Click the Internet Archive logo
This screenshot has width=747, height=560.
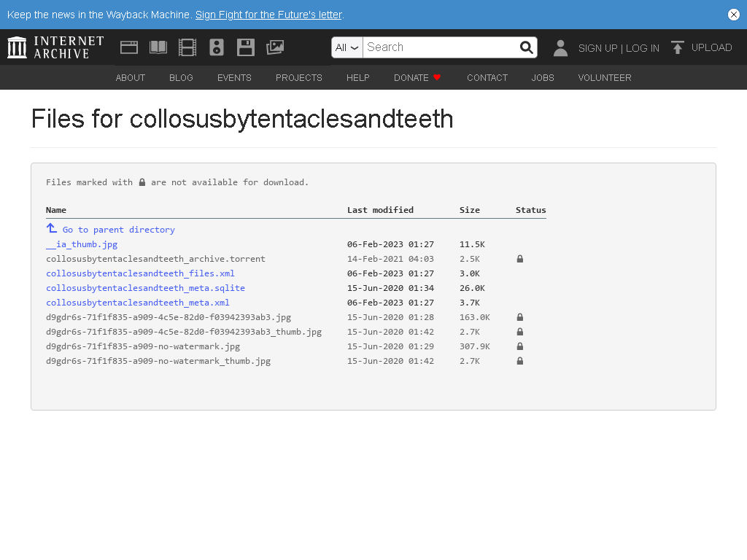(x=55, y=47)
